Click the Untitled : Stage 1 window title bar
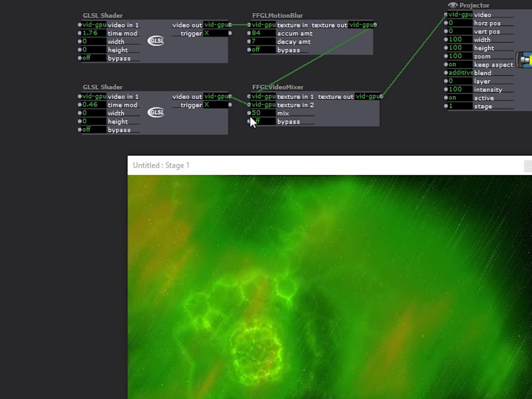Screen dimensions: 532x399 [x=310, y=165]
